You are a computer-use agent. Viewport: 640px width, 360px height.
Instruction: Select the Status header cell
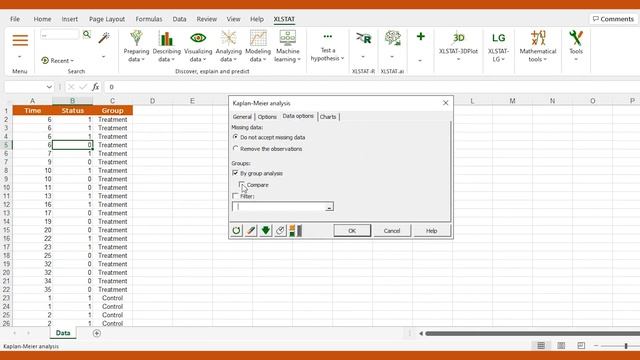[73, 110]
